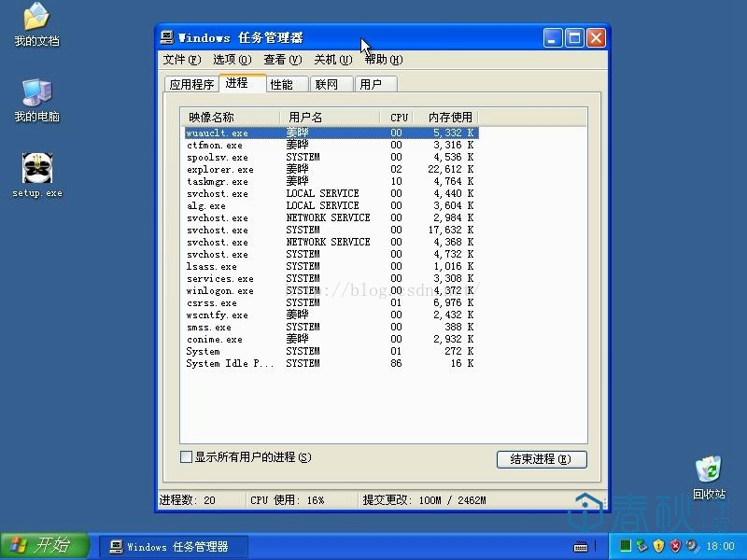Select the setup.exe panda icon
This screenshot has height=560, width=747.
pos(36,175)
